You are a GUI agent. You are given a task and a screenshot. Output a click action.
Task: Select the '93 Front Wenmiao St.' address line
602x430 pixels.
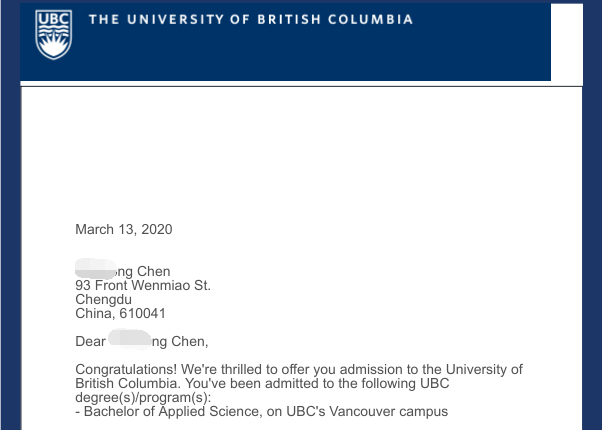[x=143, y=285]
